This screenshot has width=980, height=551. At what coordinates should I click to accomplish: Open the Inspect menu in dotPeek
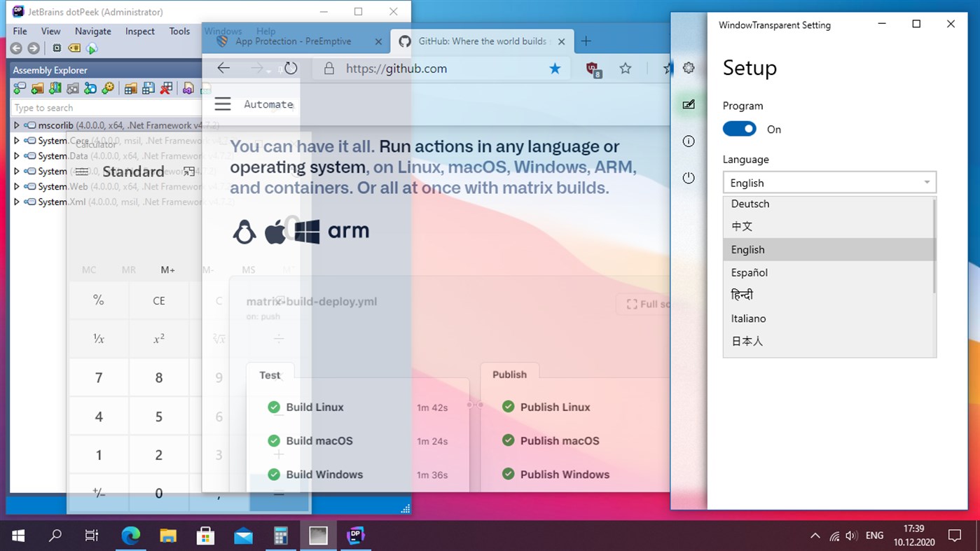pos(139,31)
